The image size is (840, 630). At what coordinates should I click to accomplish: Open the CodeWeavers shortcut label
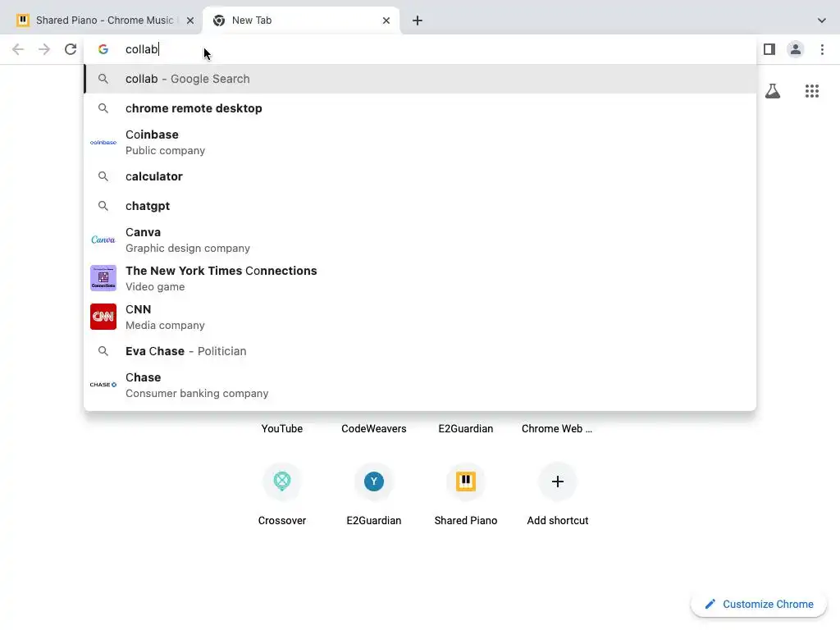[x=374, y=428]
